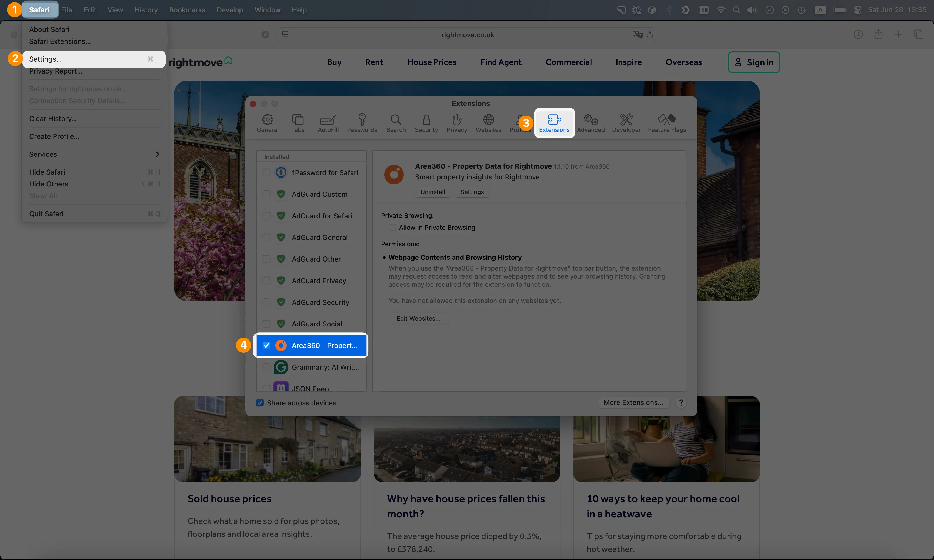Open the Tabs settings pane

coord(298,123)
